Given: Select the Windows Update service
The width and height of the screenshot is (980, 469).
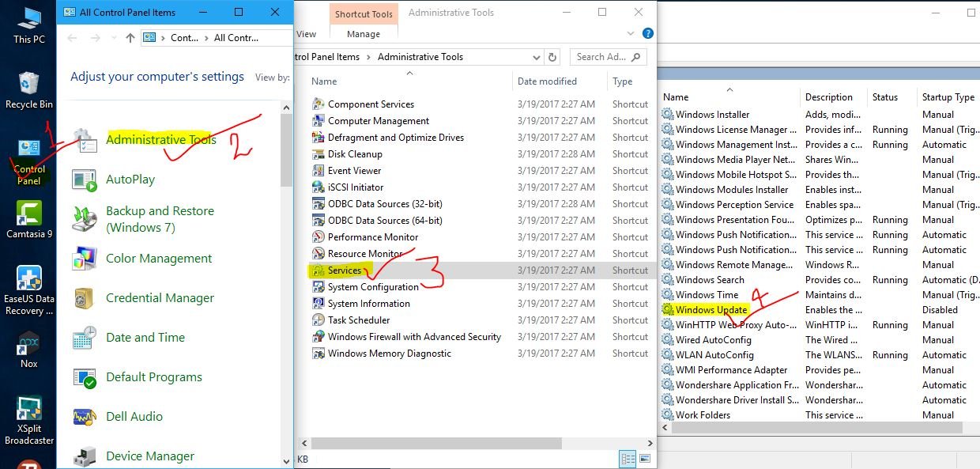Looking at the screenshot, I should [711, 310].
